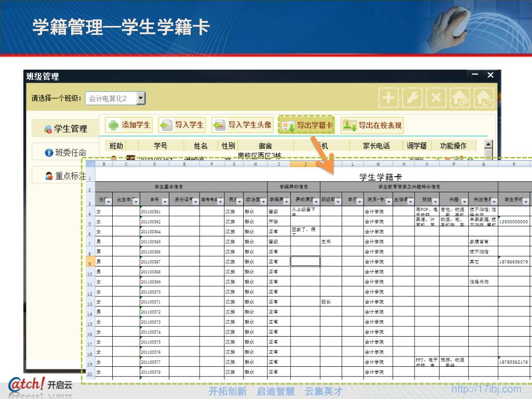Click the 学生教育背景及兴趣特长信息 header cell
The height and width of the screenshot is (399, 532).
(x=409, y=187)
